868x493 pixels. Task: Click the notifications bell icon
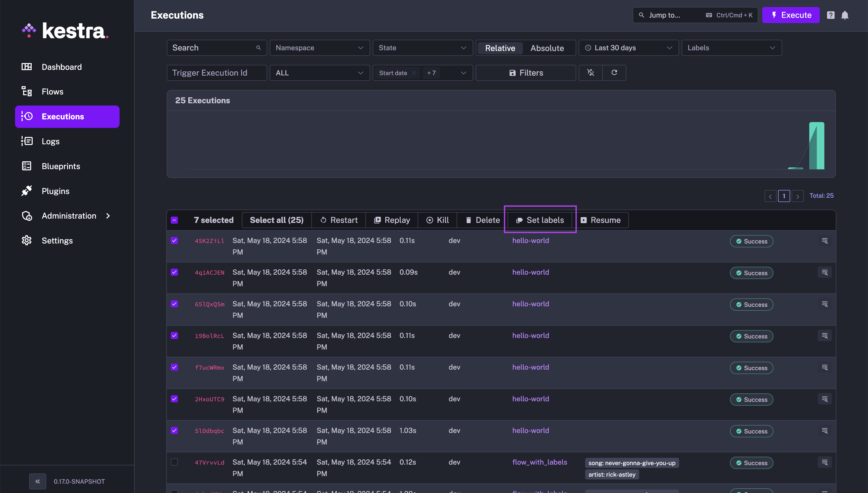tap(845, 15)
